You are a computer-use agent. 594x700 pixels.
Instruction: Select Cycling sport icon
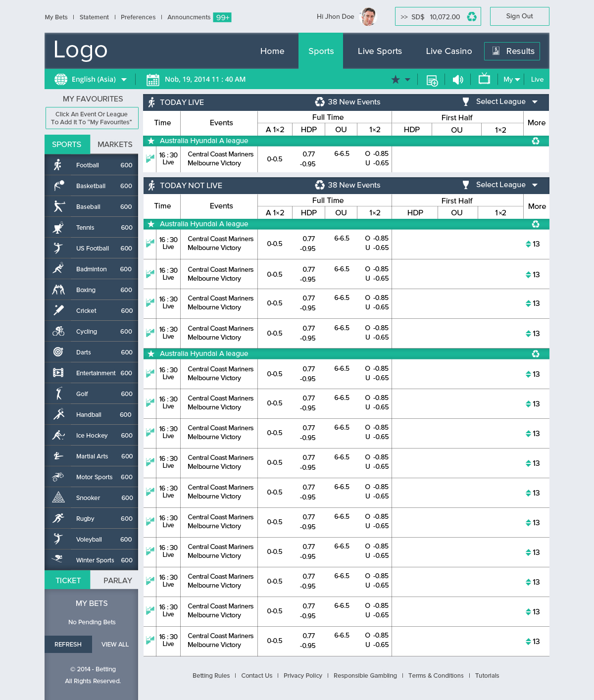(x=58, y=331)
